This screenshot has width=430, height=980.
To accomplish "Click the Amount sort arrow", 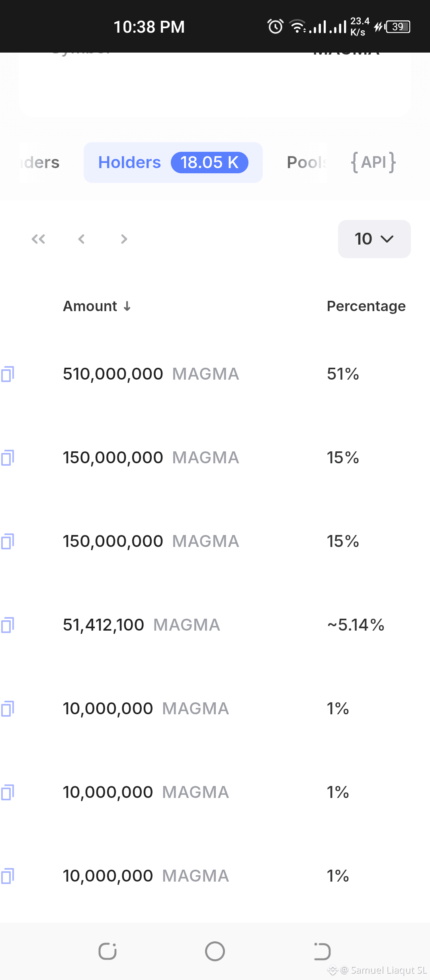I will click(x=127, y=306).
